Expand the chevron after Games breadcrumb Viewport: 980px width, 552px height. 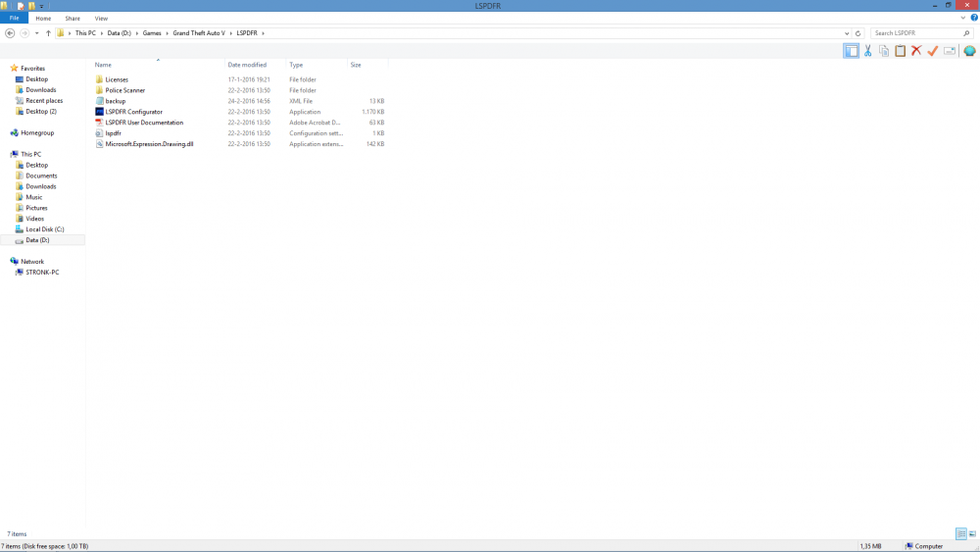tap(167, 33)
